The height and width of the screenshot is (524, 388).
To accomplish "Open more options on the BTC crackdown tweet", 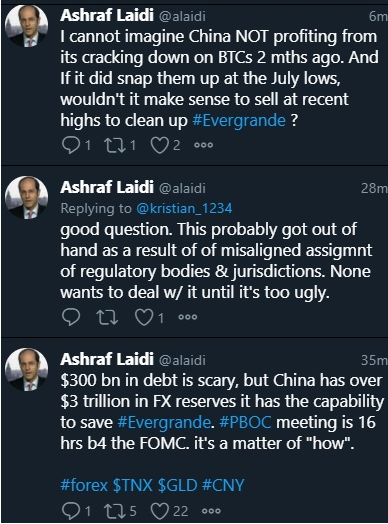I will pyautogui.click(x=204, y=145).
